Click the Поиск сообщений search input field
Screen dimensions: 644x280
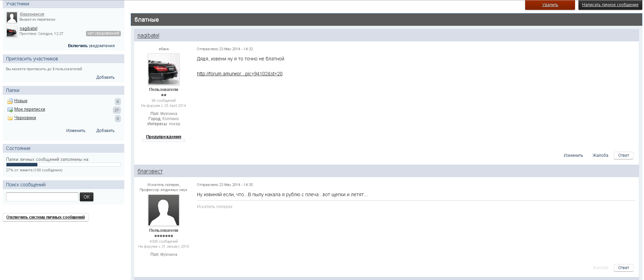[42, 197]
